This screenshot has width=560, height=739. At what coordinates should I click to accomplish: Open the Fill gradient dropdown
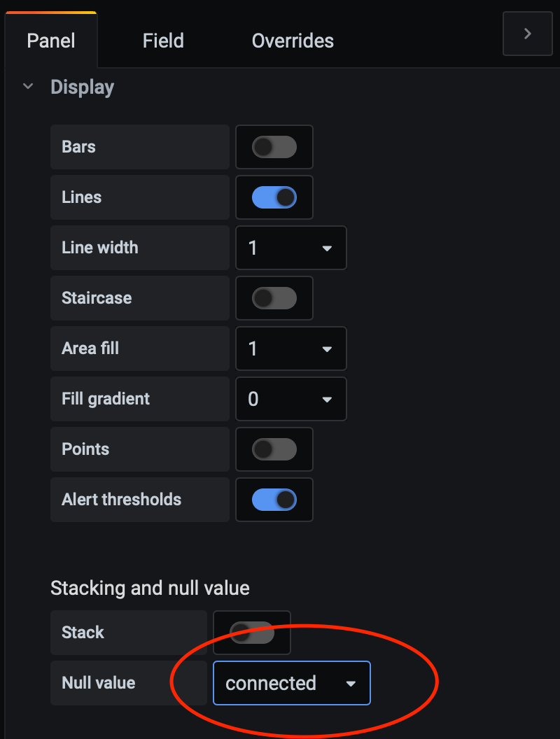(x=290, y=399)
